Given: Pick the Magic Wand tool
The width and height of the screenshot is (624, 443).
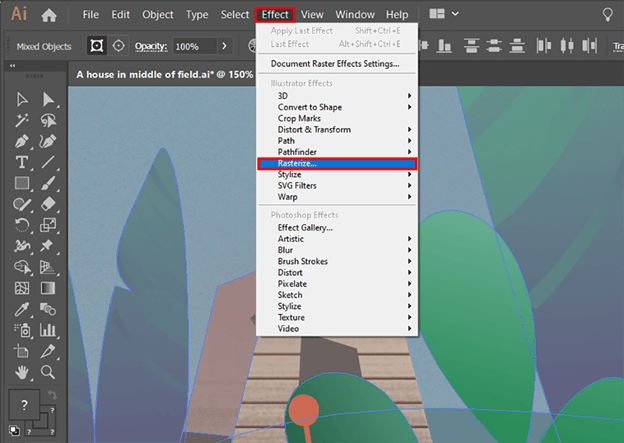Looking at the screenshot, I should click(21, 119).
